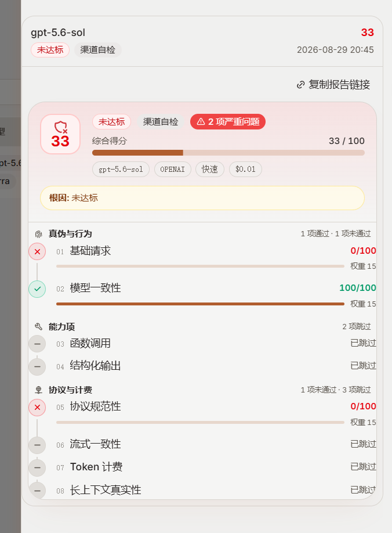Screen dimensions: 392x533
Task: Click the 渠道自检 tag under header title
Action: [98, 50]
